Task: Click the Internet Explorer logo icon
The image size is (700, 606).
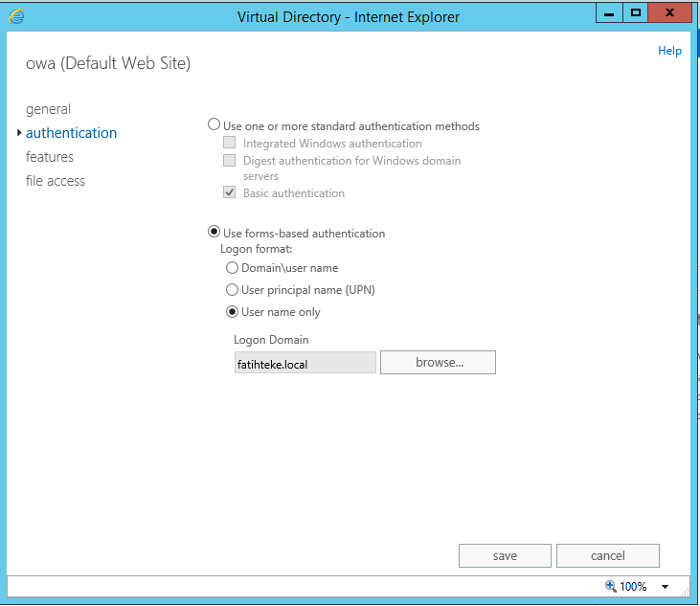Action: tap(16, 16)
